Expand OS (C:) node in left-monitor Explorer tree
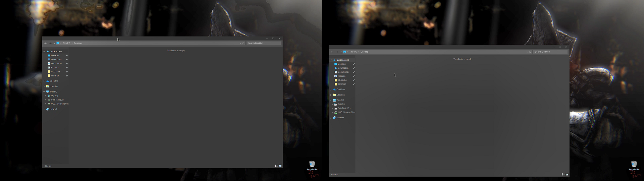The height and width of the screenshot is (181, 644). 45,96
